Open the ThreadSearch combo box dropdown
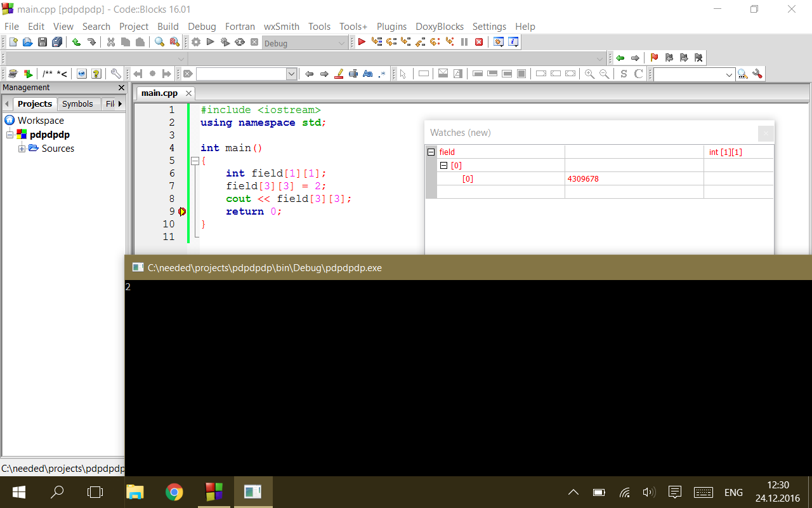Image resolution: width=812 pixels, height=508 pixels. coord(730,74)
